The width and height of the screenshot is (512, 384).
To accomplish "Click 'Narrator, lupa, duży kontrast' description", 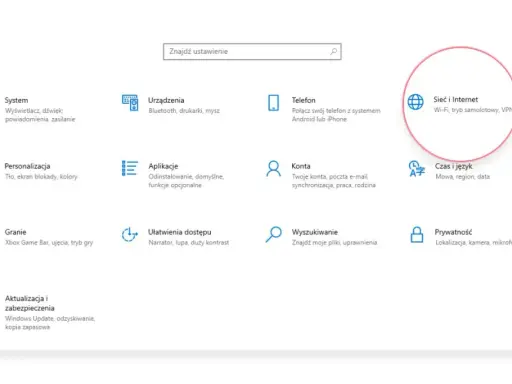I will click(x=189, y=243).
